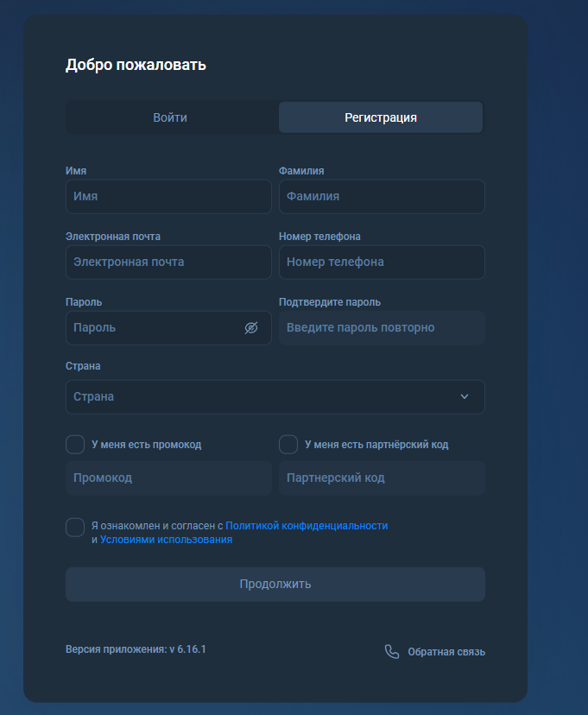This screenshot has width=588, height=715.
Task: Click the phone icon beside Обратная связь
Action: 392,652
